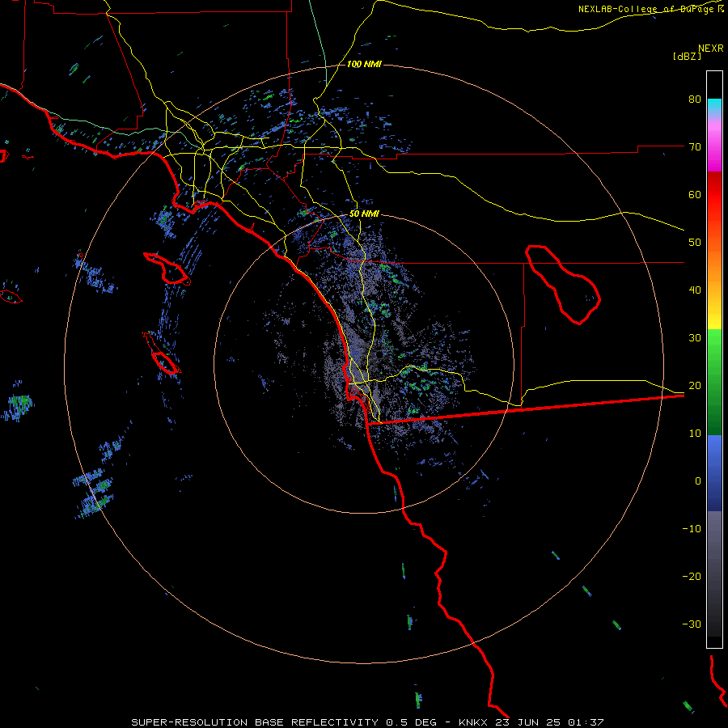Click the 10 dBZ scale value
728x728 pixels.
tap(695, 434)
